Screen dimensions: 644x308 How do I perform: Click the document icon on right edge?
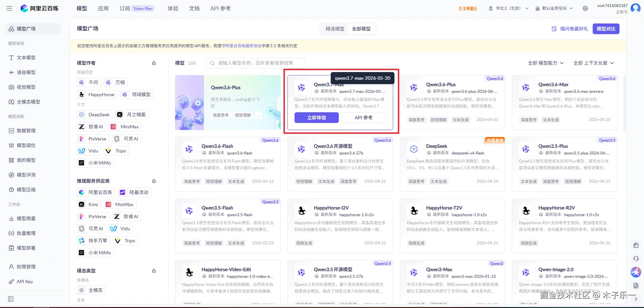pos(636,286)
